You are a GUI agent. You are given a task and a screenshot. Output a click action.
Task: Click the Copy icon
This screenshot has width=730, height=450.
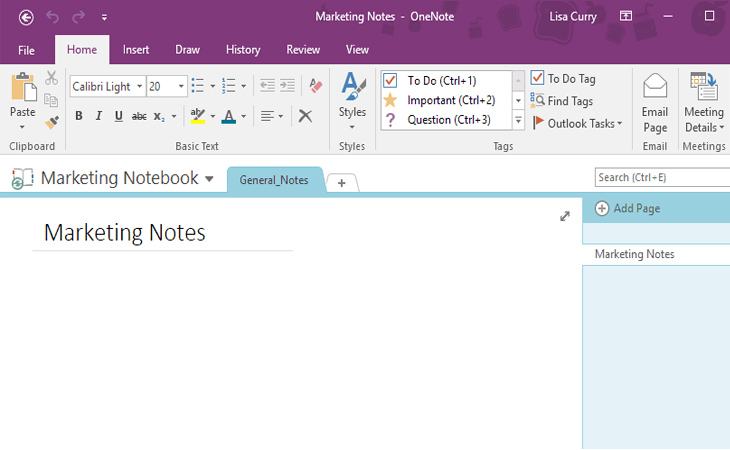click(51, 100)
